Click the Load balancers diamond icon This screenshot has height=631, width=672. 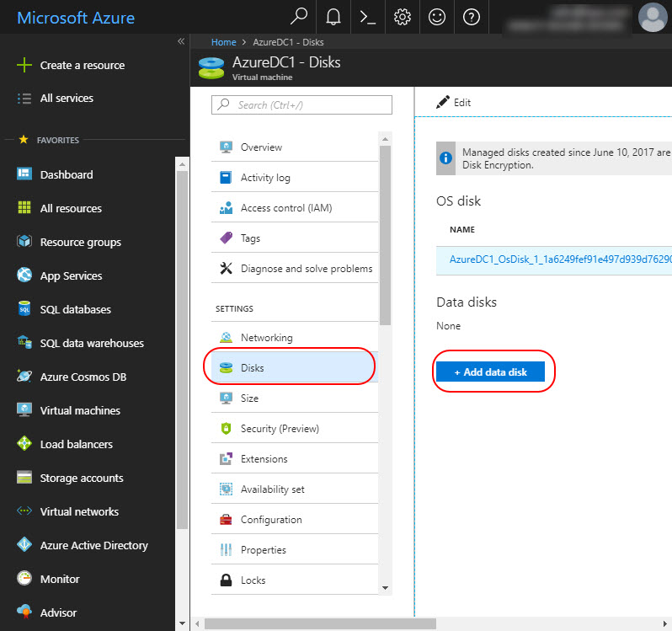(x=24, y=443)
